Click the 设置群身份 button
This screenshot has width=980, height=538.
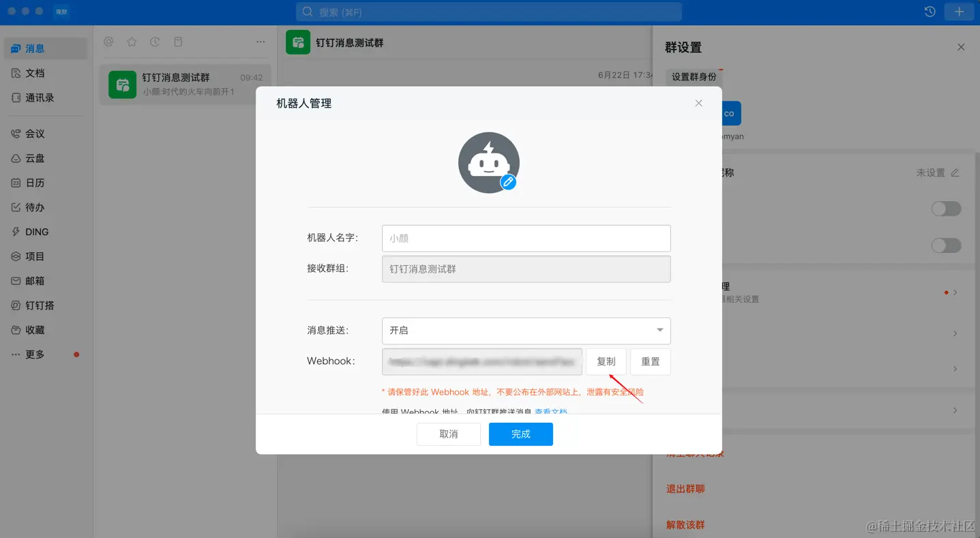[694, 76]
